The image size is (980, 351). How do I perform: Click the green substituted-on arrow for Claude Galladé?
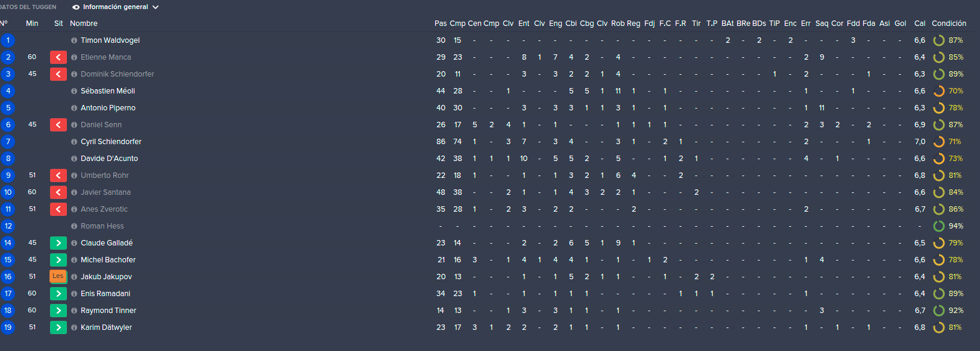point(58,243)
